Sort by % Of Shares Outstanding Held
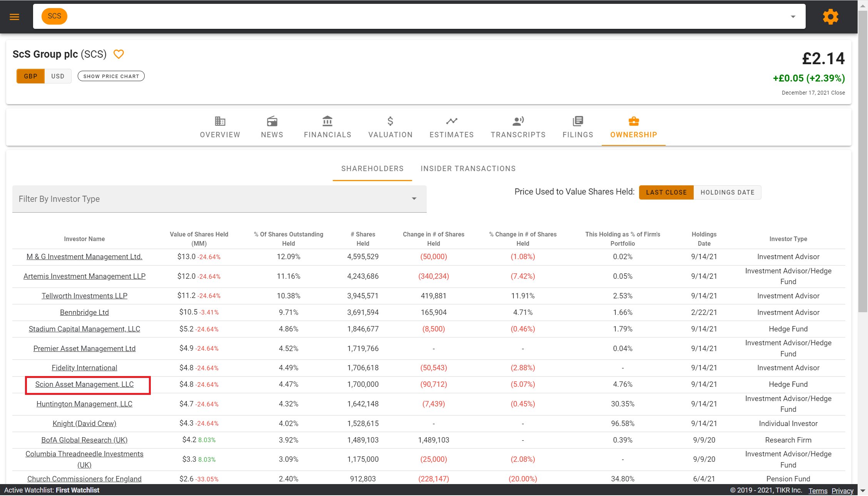868x496 pixels. click(x=289, y=239)
